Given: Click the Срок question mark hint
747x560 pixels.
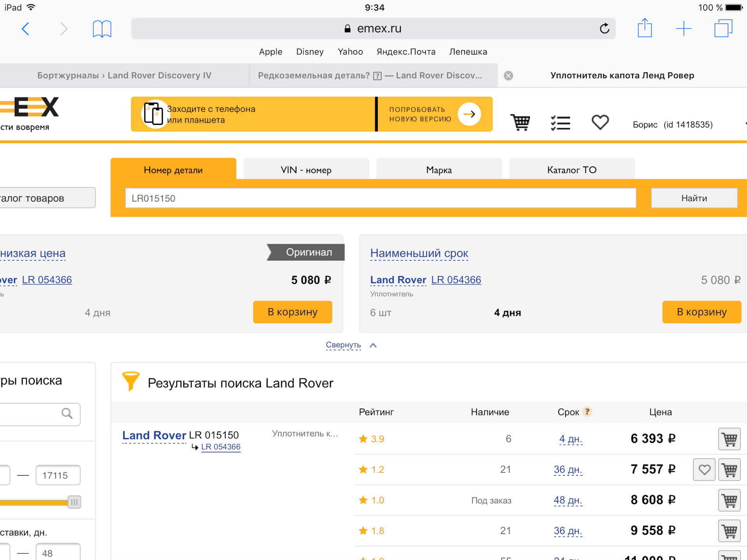Looking at the screenshot, I should (x=587, y=411).
